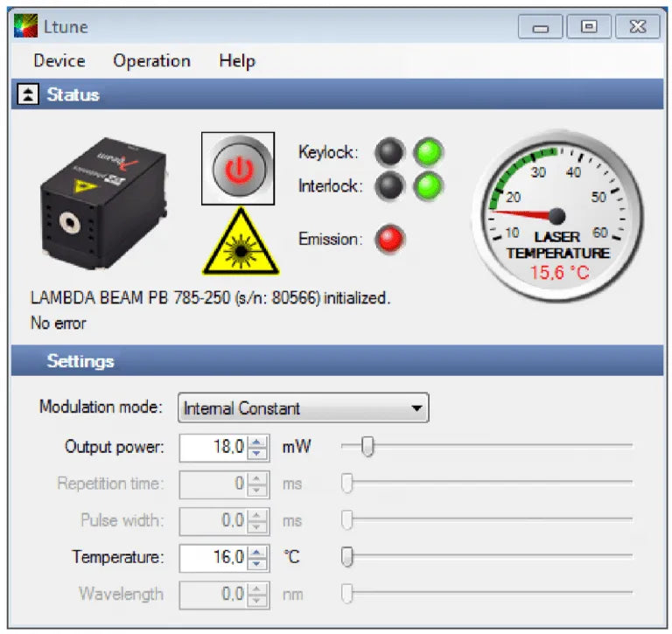The width and height of the screenshot is (672, 634).
Task: Click the Temperature value field
Action: click(213, 558)
